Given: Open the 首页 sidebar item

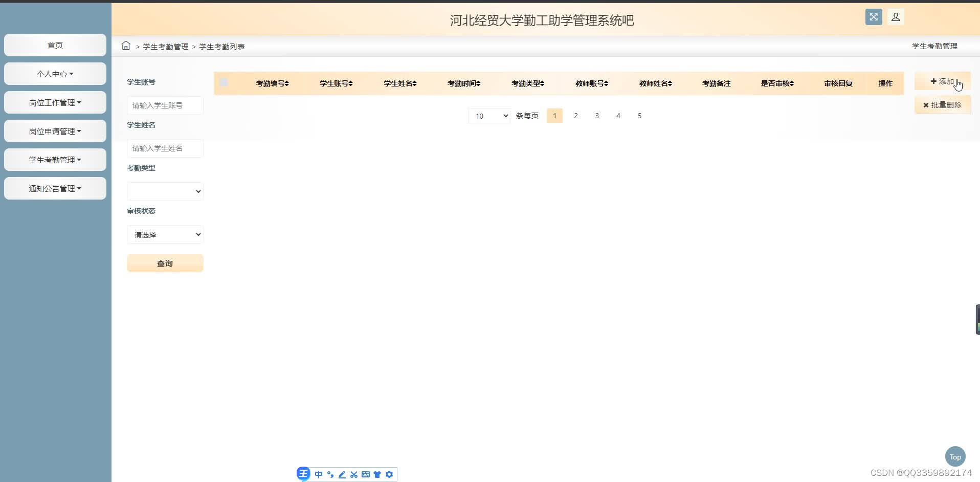Looking at the screenshot, I should click(x=55, y=45).
